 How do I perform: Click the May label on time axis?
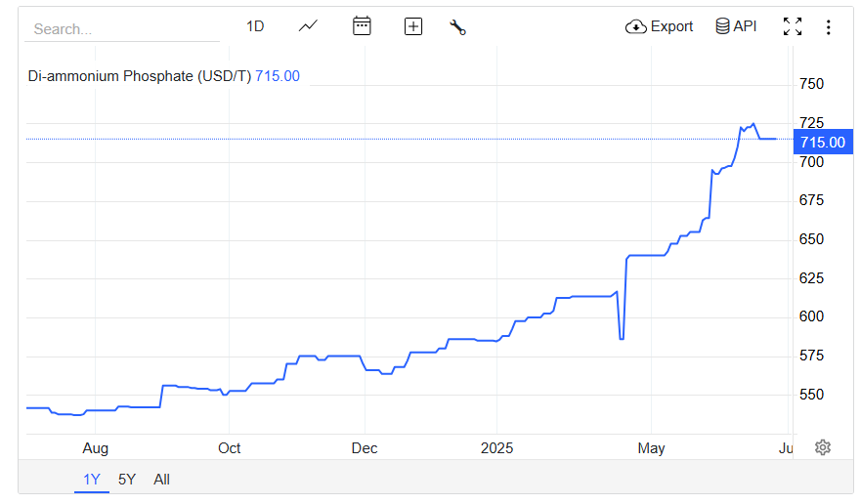click(651, 448)
